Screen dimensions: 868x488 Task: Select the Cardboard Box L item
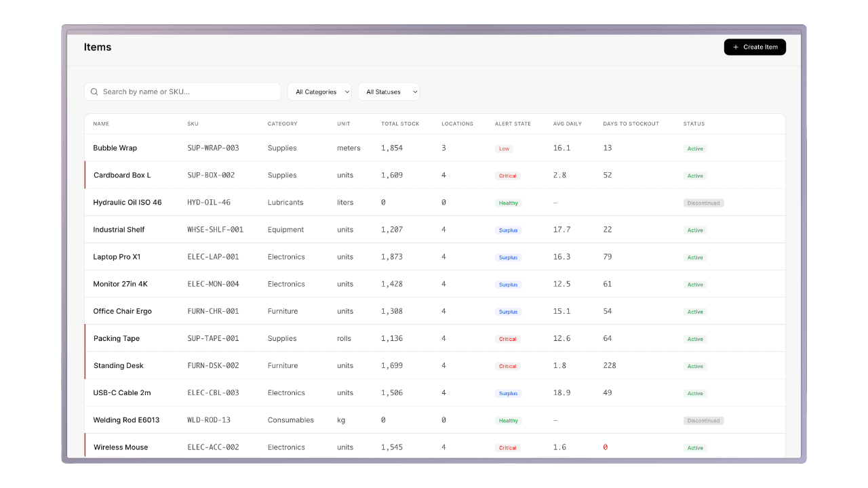(122, 175)
